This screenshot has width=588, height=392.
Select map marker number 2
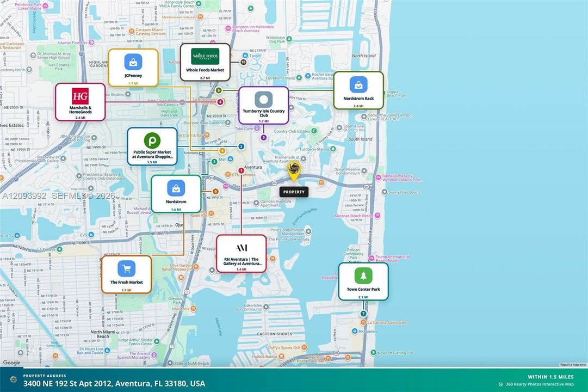pos(241,146)
